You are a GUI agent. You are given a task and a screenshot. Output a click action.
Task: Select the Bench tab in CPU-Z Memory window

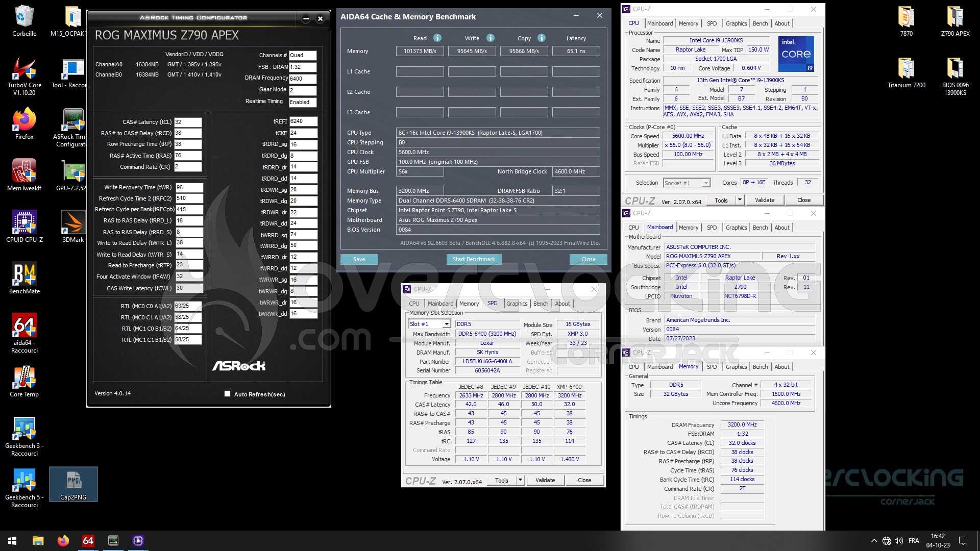pos(760,367)
